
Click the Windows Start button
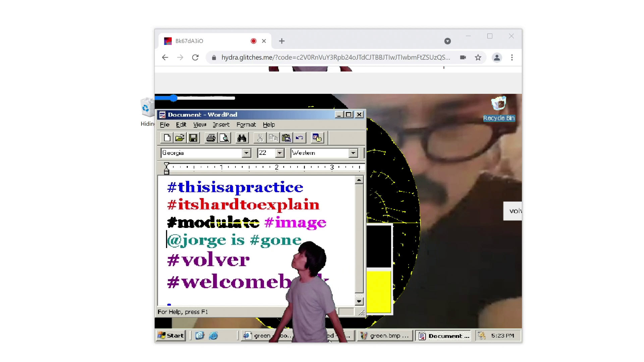[x=171, y=336]
